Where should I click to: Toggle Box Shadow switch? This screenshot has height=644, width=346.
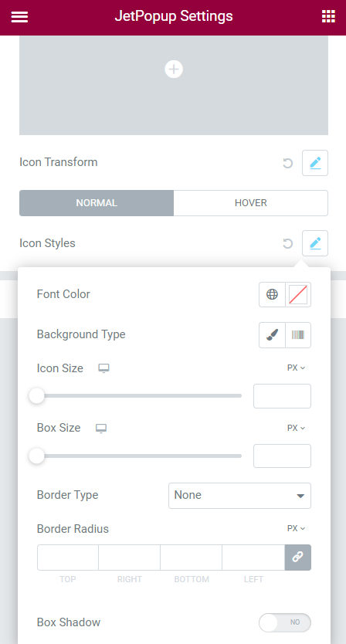tap(285, 622)
